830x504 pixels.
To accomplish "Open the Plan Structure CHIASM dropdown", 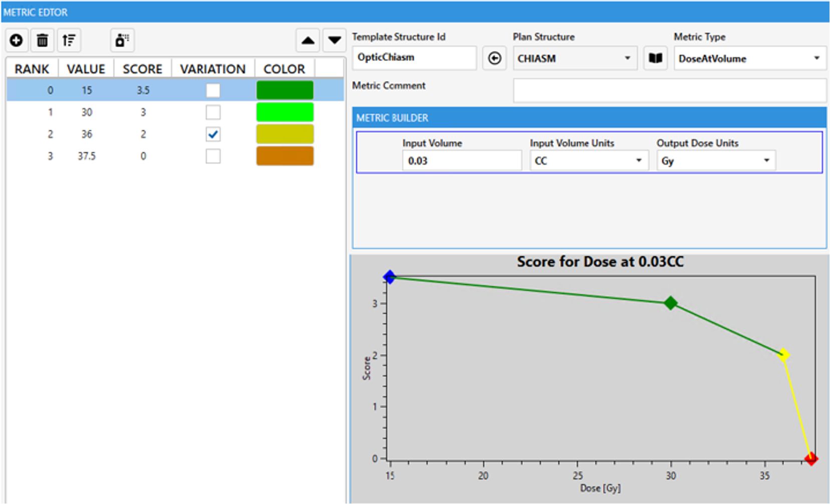I will click(x=575, y=59).
